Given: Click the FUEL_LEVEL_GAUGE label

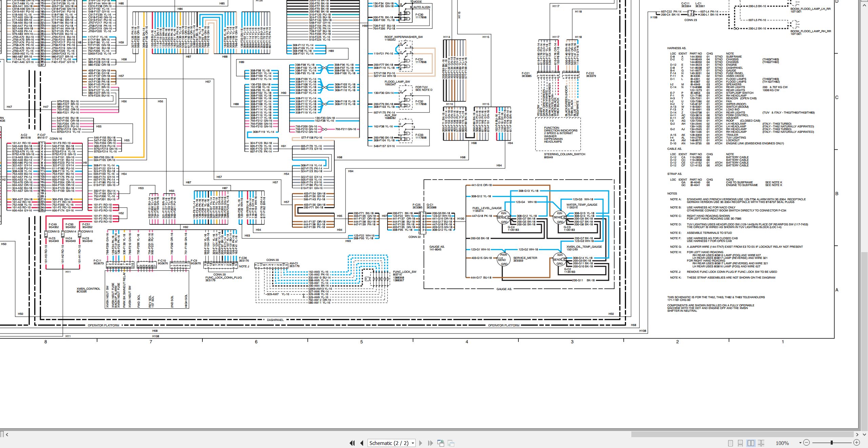Looking at the screenshot, I should click(487, 208).
